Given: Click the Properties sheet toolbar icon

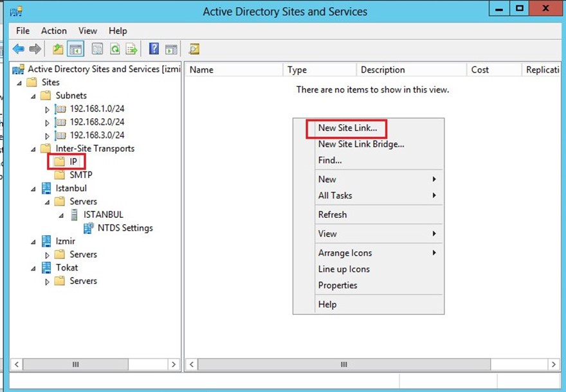Looking at the screenshot, I should coord(97,49).
